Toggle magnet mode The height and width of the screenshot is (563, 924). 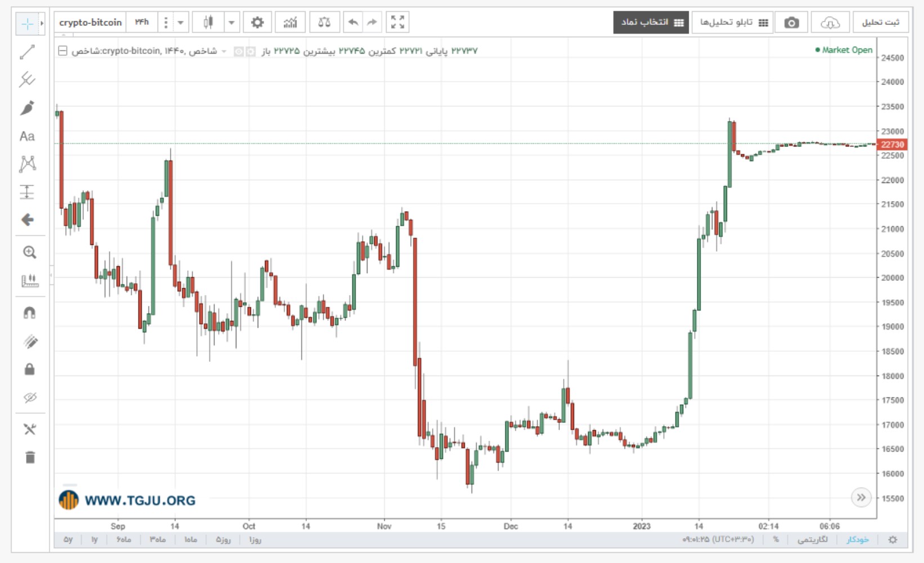point(30,313)
